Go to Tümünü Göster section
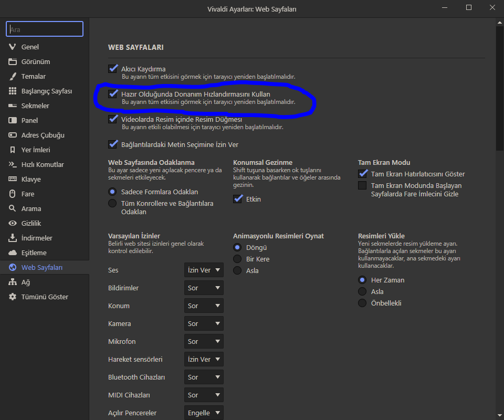The image size is (504, 420). pyautogui.click(x=45, y=297)
